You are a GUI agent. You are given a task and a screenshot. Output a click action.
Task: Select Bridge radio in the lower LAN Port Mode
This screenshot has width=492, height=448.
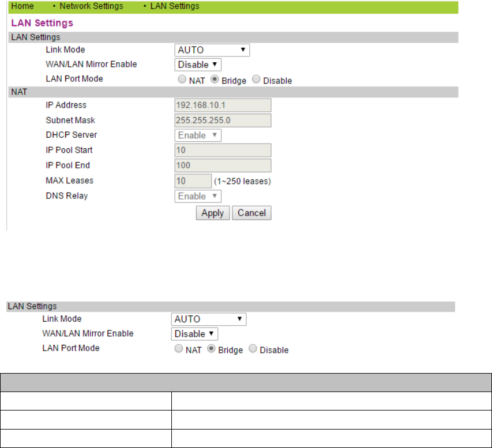[x=211, y=348]
